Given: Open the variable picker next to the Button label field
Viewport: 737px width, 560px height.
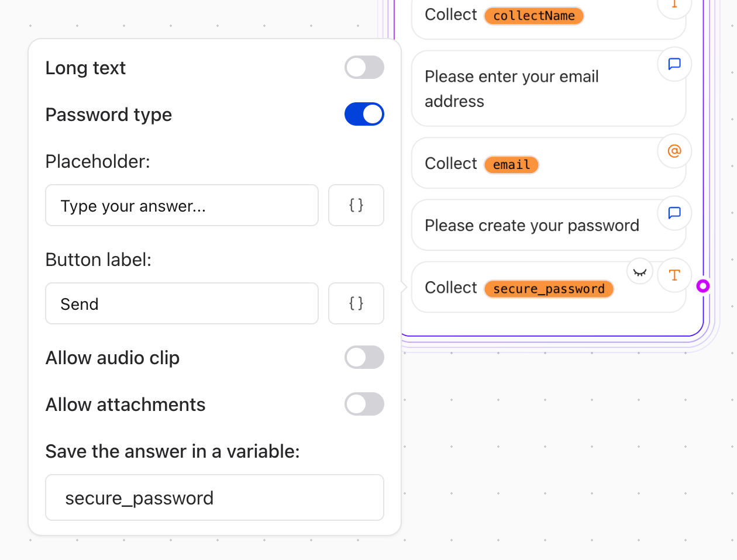Looking at the screenshot, I should [x=356, y=303].
